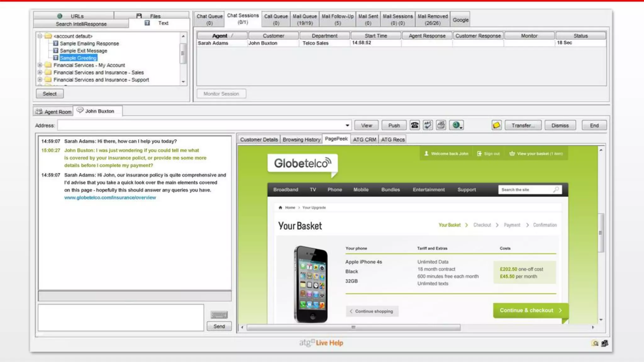
Task: Click the chat message input box
Action: tap(121, 317)
